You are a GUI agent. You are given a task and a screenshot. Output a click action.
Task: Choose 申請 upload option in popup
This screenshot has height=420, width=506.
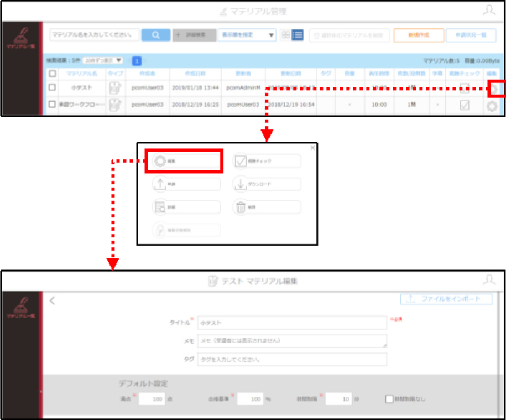(186, 184)
